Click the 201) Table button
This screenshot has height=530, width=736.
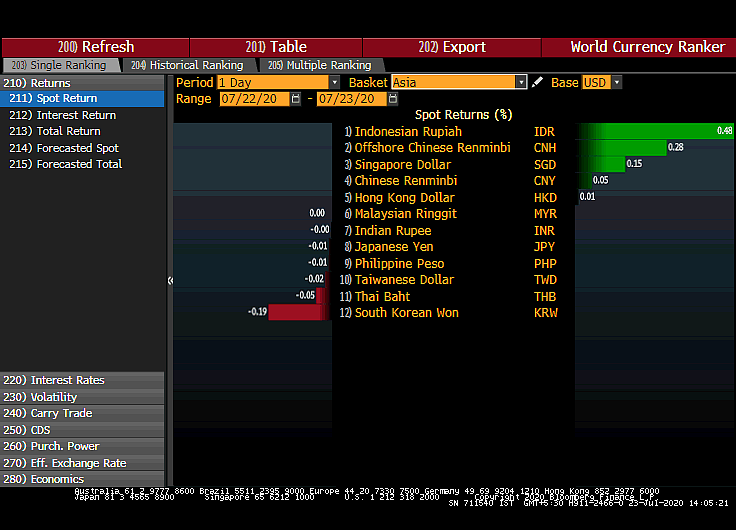(x=276, y=47)
